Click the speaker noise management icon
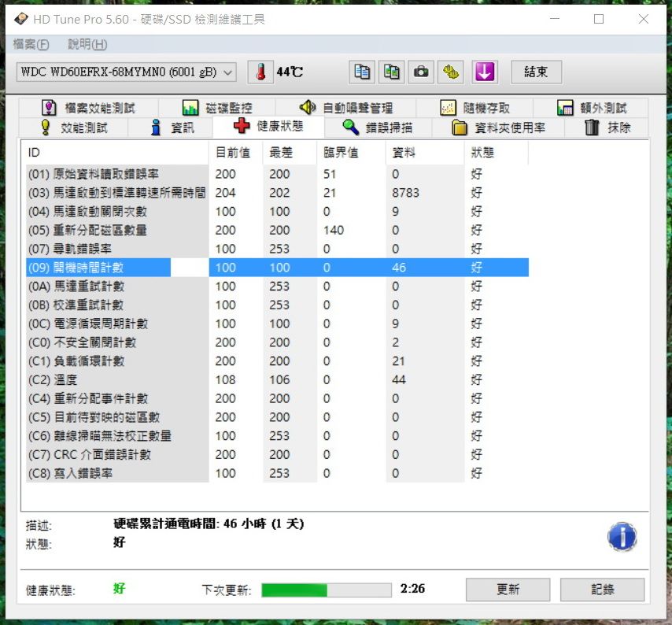This screenshot has height=625, width=672. pos(308,107)
